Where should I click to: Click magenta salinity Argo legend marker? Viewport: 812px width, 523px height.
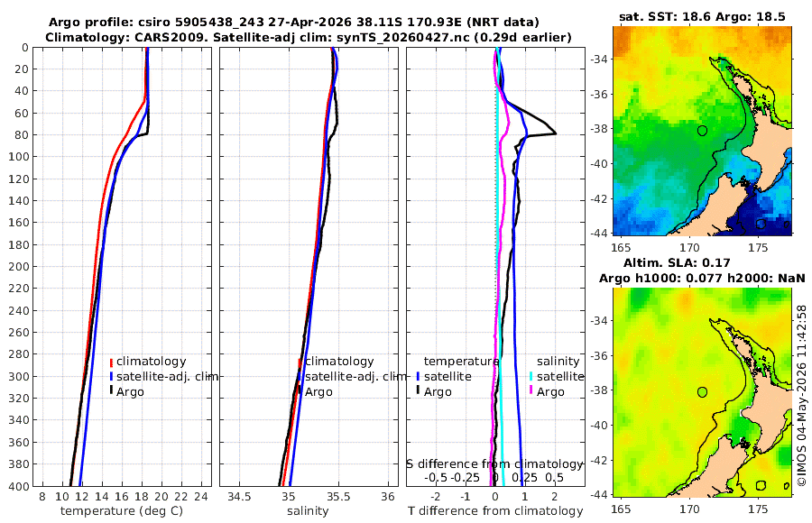(531, 391)
